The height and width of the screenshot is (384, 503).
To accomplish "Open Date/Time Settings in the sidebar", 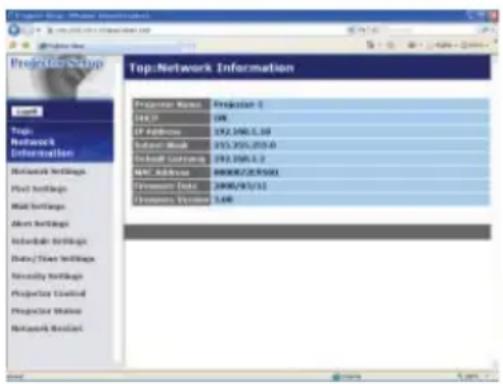I will tap(53, 259).
